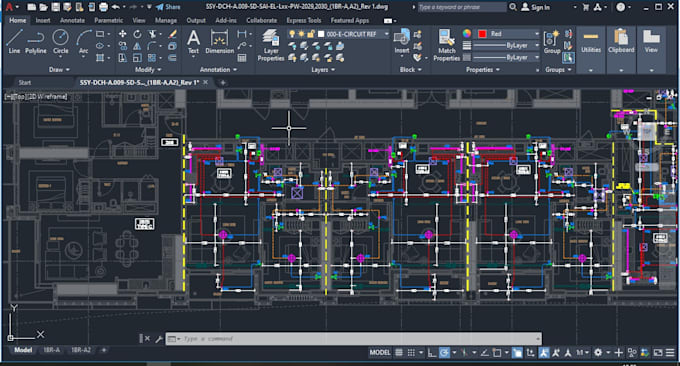Select the Line tool
Screen dimensions: 680x366
pos(14,42)
